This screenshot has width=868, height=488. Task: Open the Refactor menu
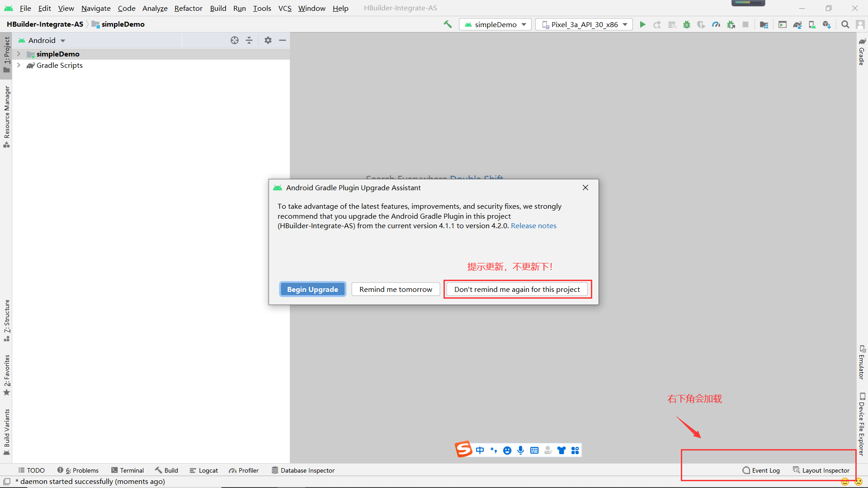[188, 8]
